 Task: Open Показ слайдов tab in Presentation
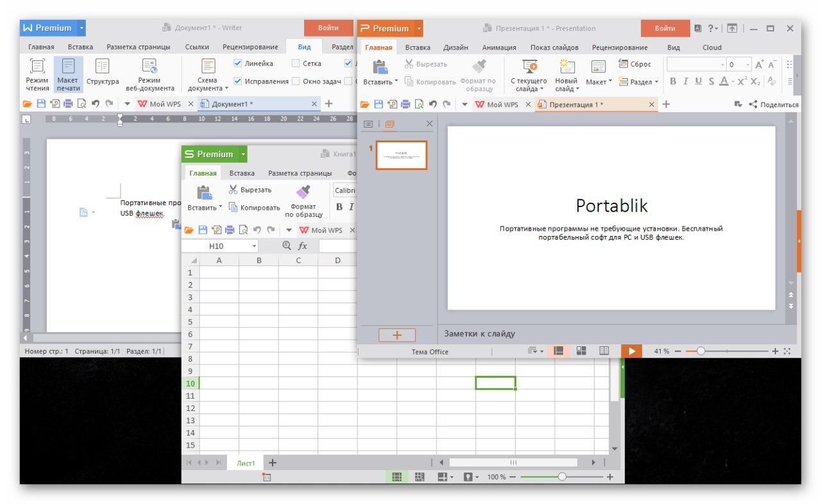(x=554, y=47)
